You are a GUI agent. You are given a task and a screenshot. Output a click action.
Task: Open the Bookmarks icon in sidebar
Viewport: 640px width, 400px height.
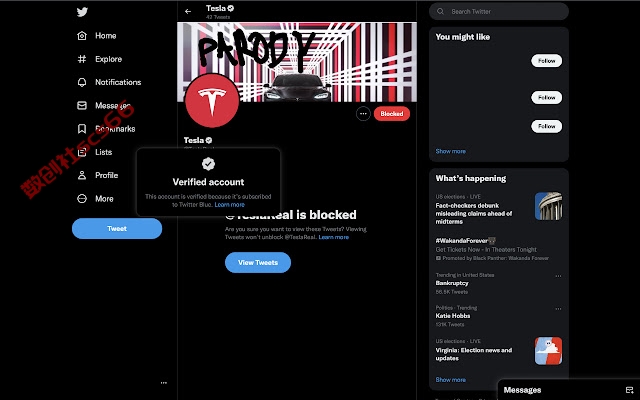(x=82, y=129)
